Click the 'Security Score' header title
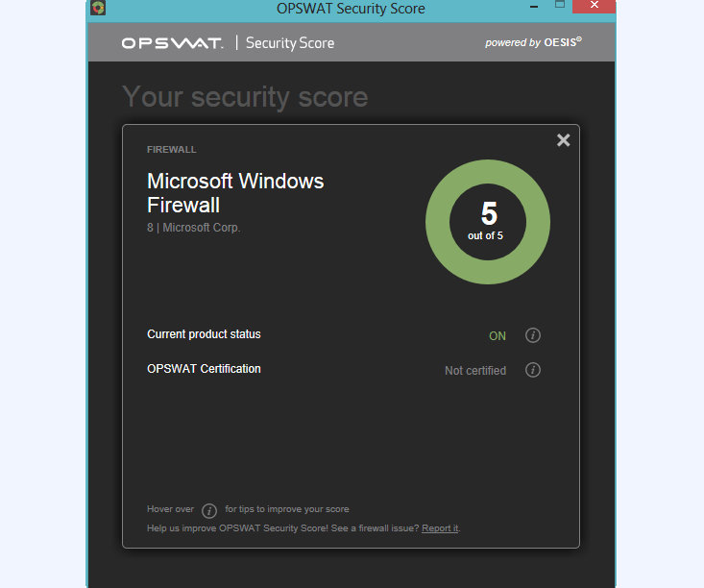704x588 pixels. [x=290, y=43]
